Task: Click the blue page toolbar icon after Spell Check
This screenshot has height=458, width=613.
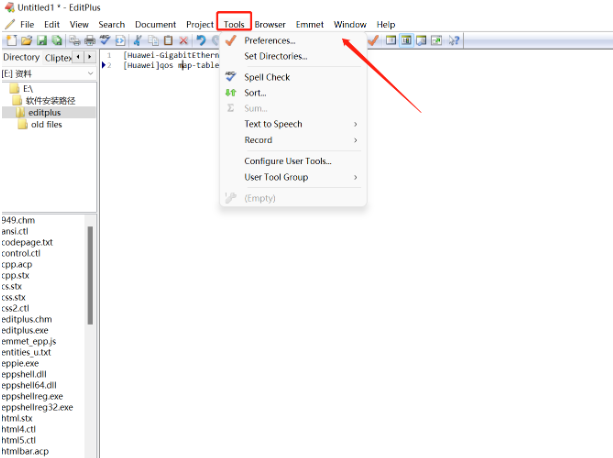Action: [x=120, y=40]
